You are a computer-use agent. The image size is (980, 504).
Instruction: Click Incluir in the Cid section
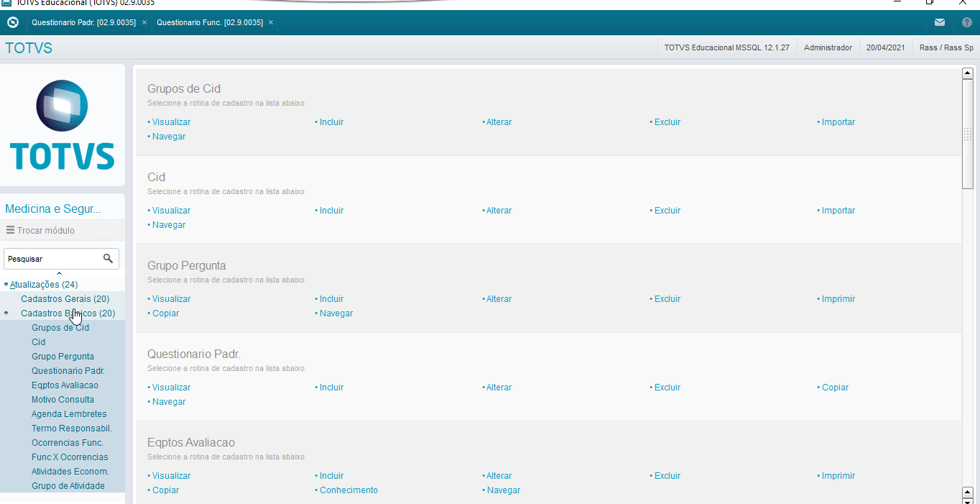pos(331,211)
